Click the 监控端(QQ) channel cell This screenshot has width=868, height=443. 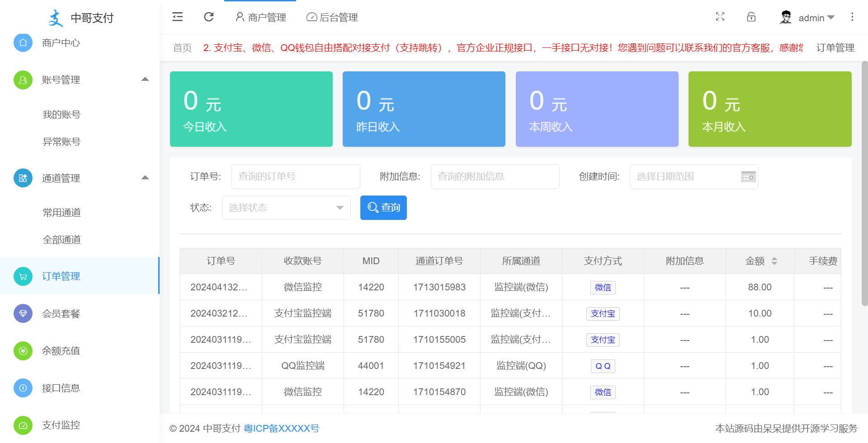pos(521,366)
